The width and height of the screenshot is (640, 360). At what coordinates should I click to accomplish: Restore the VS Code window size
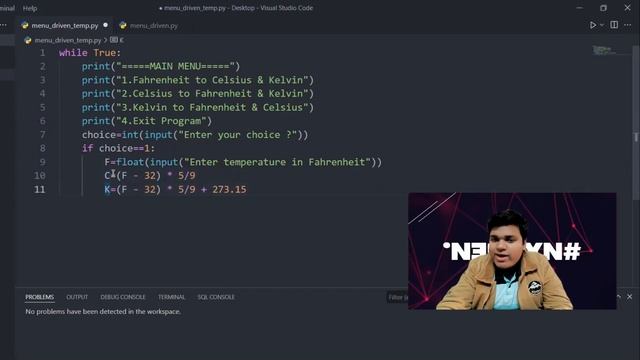603,8
